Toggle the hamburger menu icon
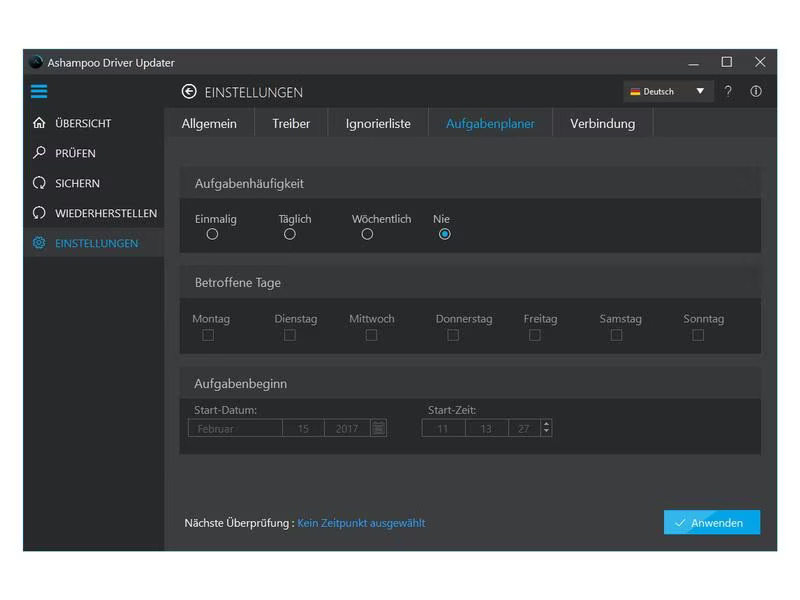The image size is (800, 600). tap(39, 91)
